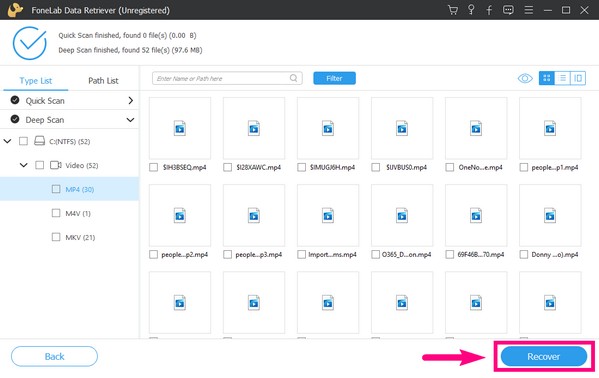Tick the C:(NTFS) drive checkbox
Screen dimensions: 599x378
pos(23,141)
